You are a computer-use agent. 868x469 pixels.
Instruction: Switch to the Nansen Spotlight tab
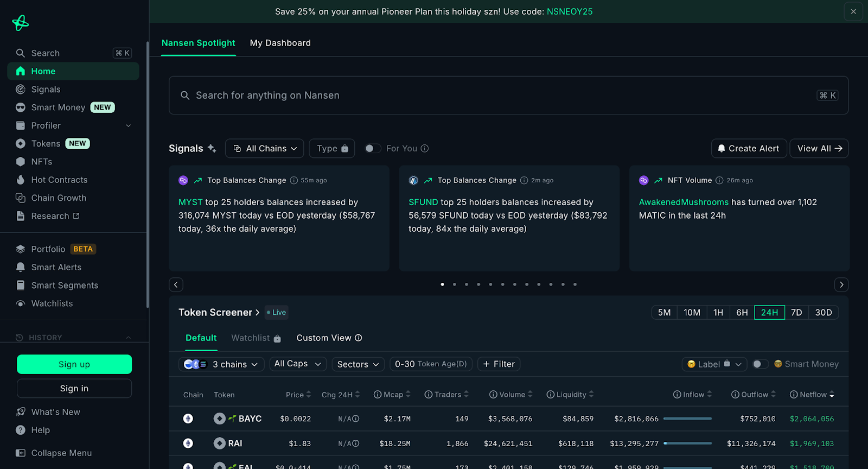(199, 43)
